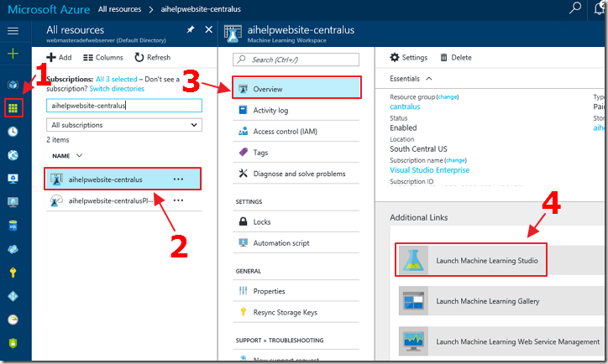608x364 pixels.
Task: Close the All resources blade
Action: [208, 29]
